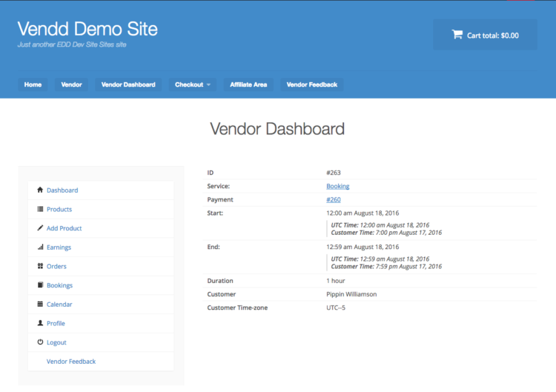Click the Vendd Demo Site title
This screenshot has width=556, height=392.
87,29
